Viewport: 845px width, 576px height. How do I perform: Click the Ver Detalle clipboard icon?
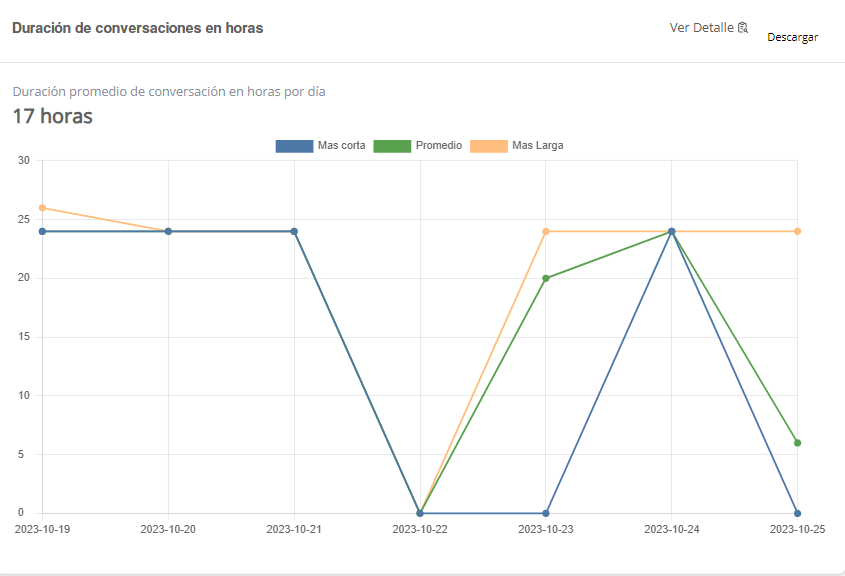743,28
